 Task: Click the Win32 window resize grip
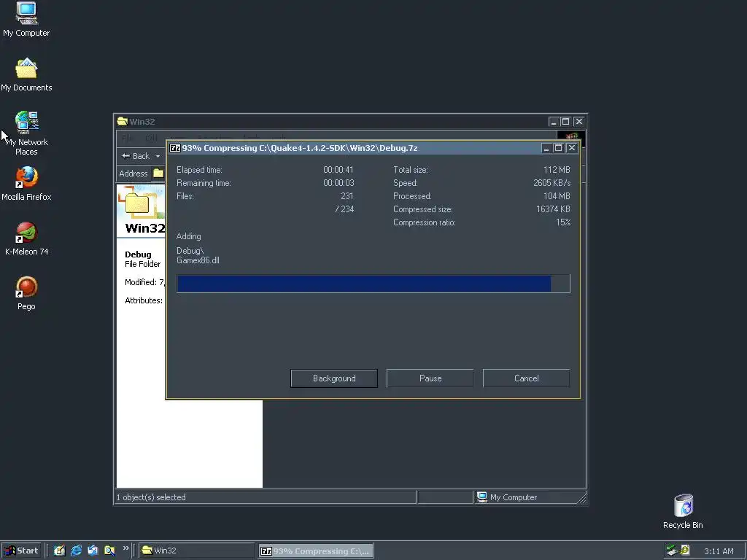point(582,499)
